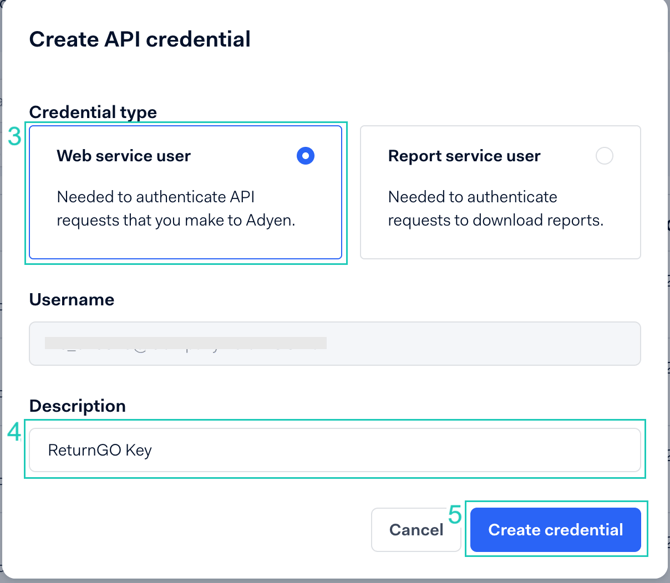Click the "Needed to authenticate API" text line
Viewport: 670px width, 583px height.
[x=154, y=197]
